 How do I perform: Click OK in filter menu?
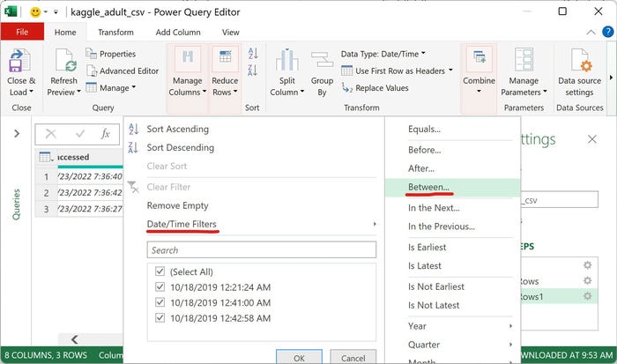299,357
